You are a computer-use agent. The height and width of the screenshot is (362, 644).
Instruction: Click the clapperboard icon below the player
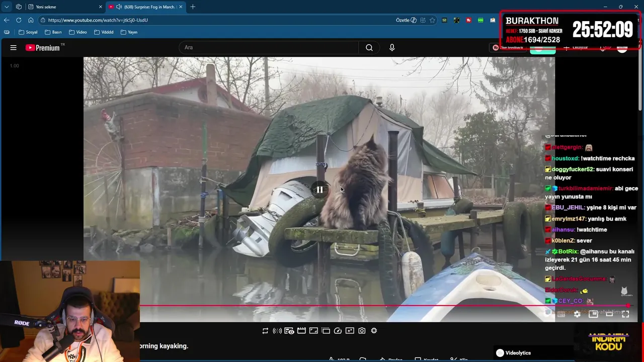click(x=301, y=331)
